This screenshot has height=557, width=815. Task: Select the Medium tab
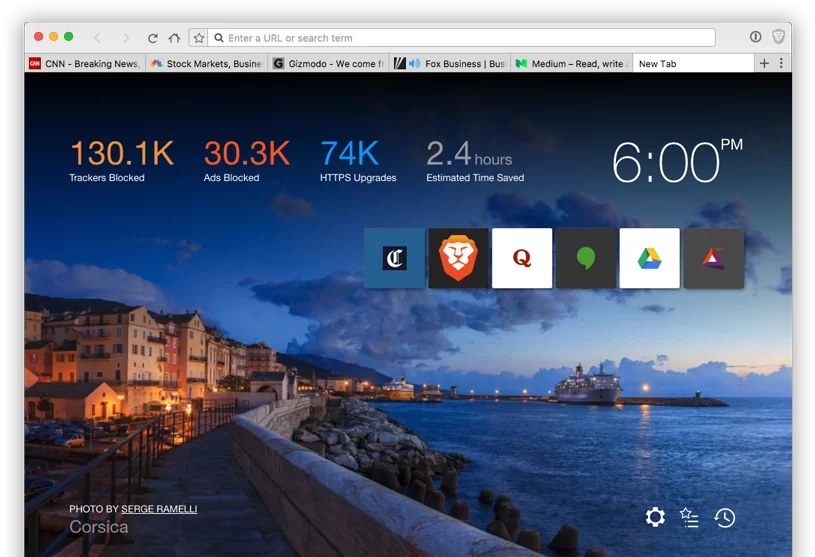[571, 64]
